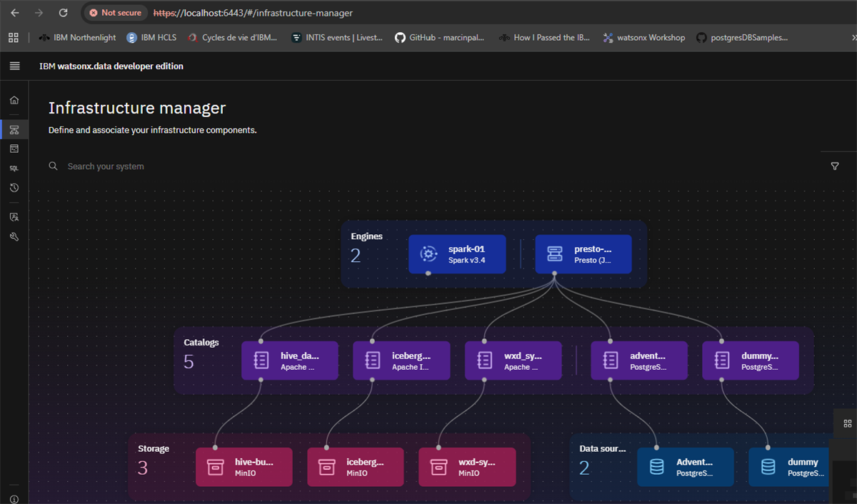Click the spark-01 engine gear icon
This screenshot has height=504, width=857.
(428, 254)
